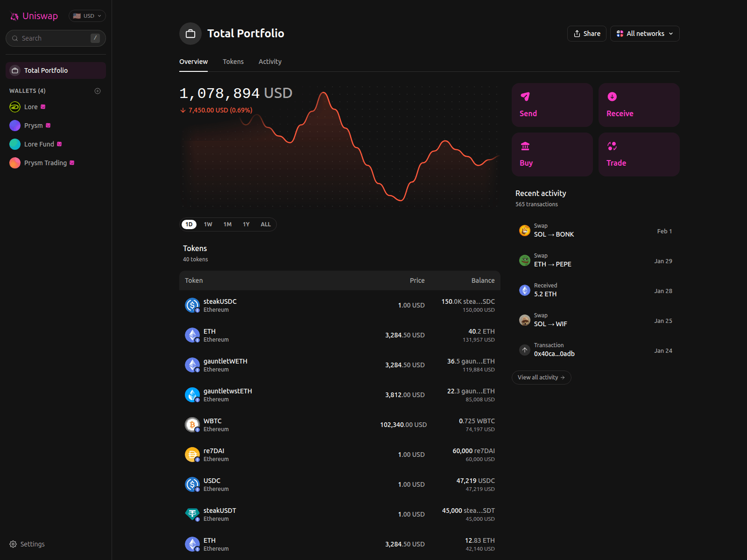Click the Receive action card
Viewport: 747px width, 560px height.
tap(639, 105)
